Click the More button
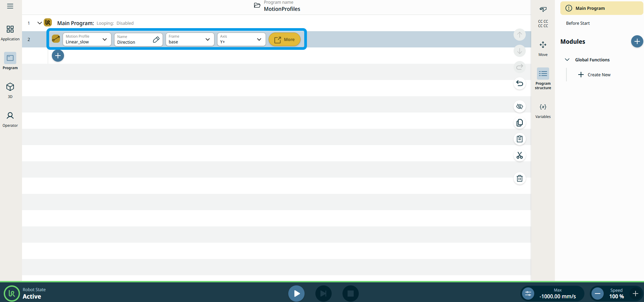 coord(284,39)
